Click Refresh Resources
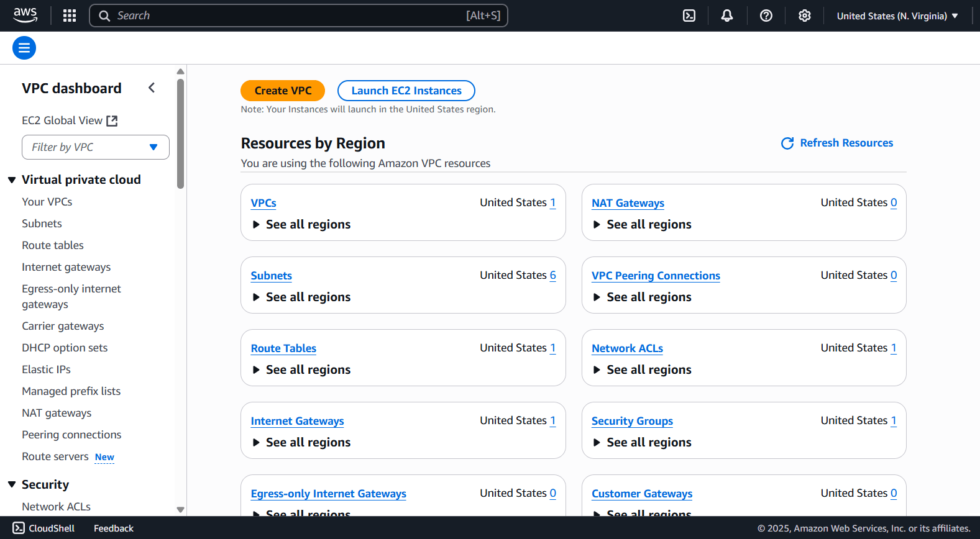 tap(837, 143)
